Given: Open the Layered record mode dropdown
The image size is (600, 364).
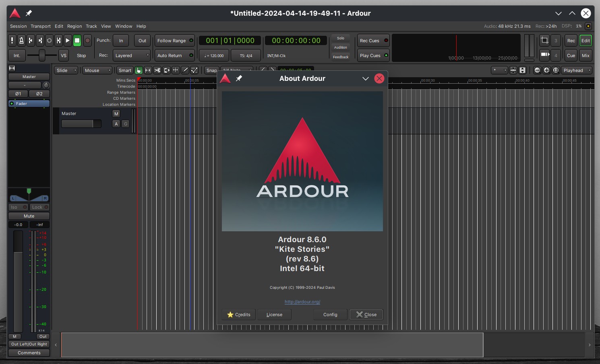Looking at the screenshot, I should coord(131,56).
